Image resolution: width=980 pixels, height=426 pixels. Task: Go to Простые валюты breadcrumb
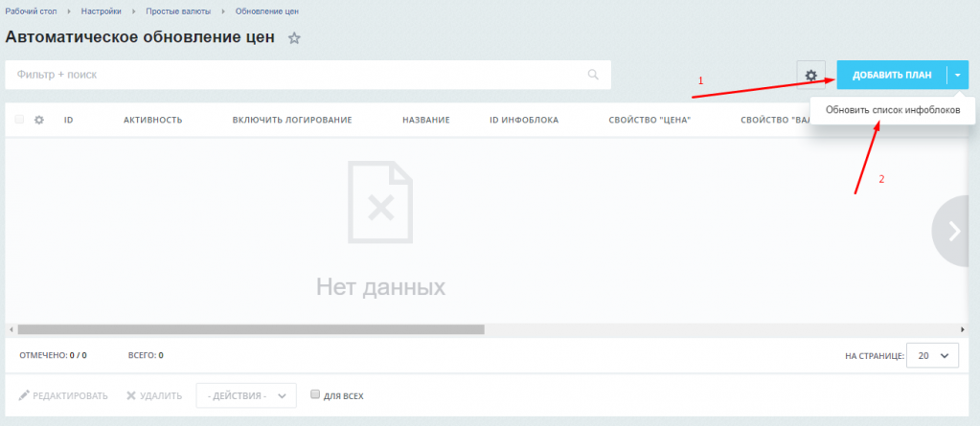(x=178, y=11)
